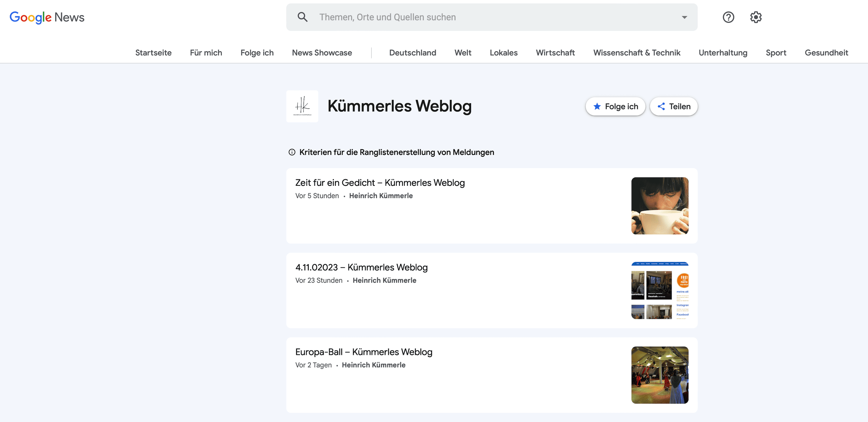868x422 pixels.
Task: Switch to the Für mich tab
Action: coord(206,53)
